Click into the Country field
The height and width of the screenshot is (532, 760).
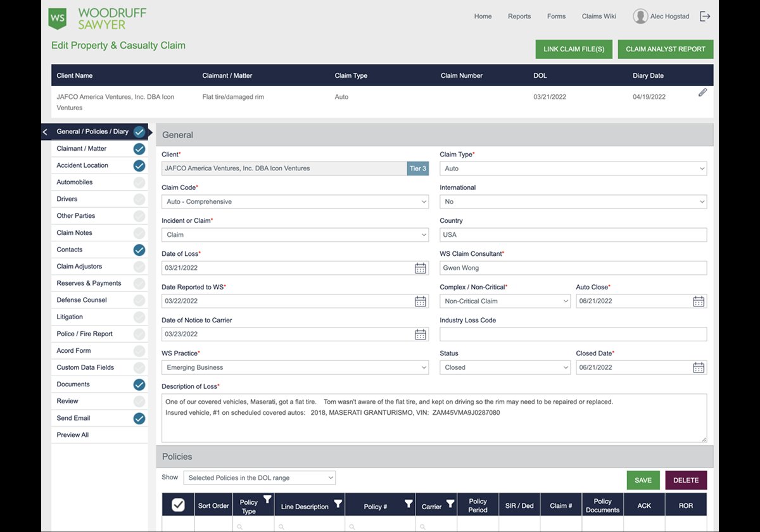click(573, 234)
